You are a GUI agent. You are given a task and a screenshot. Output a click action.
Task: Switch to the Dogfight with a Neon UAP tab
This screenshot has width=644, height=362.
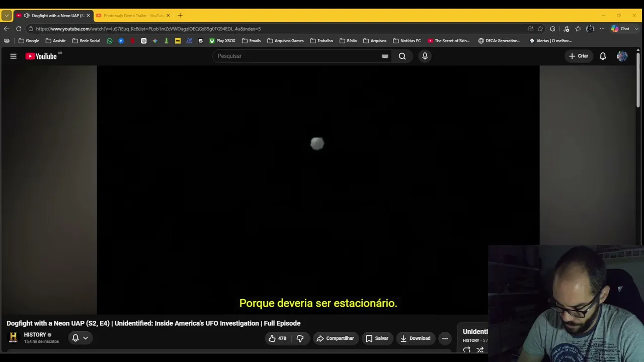[53, 16]
